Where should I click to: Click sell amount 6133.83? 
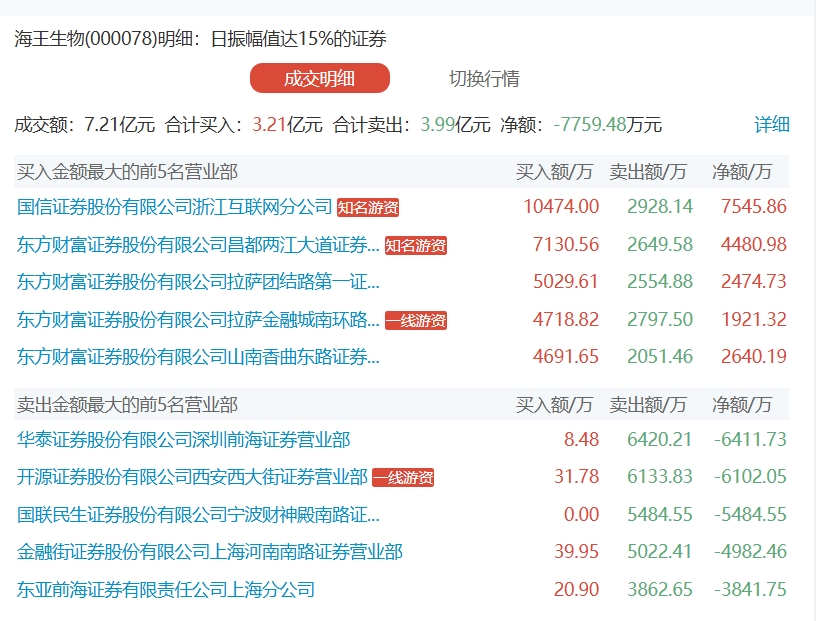[x=660, y=477]
